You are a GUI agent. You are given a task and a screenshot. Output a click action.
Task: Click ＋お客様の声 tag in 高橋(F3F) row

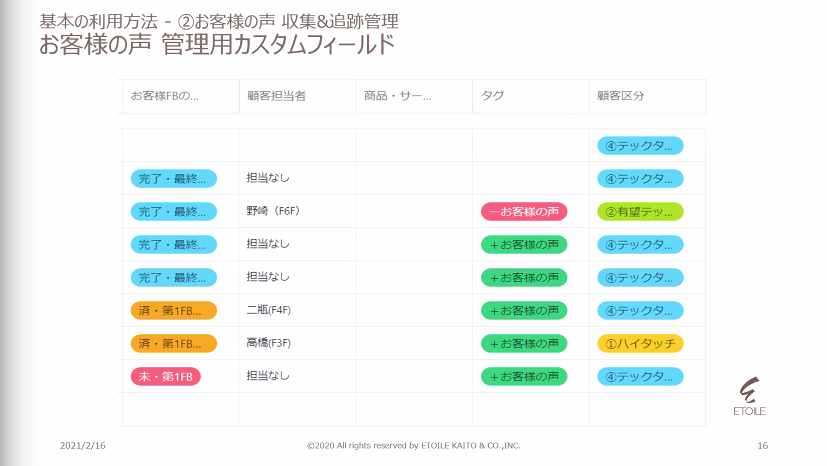[x=524, y=344]
